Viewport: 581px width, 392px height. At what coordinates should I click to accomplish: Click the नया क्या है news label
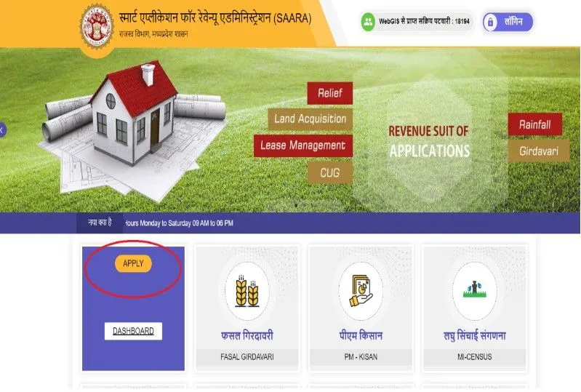100,223
